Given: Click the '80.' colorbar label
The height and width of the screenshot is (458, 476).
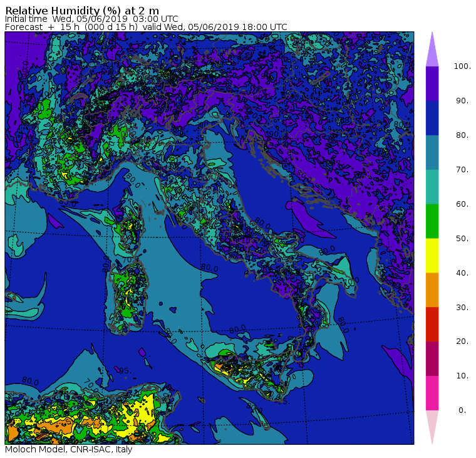Looking at the screenshot, I should click(x=462, y=135).
